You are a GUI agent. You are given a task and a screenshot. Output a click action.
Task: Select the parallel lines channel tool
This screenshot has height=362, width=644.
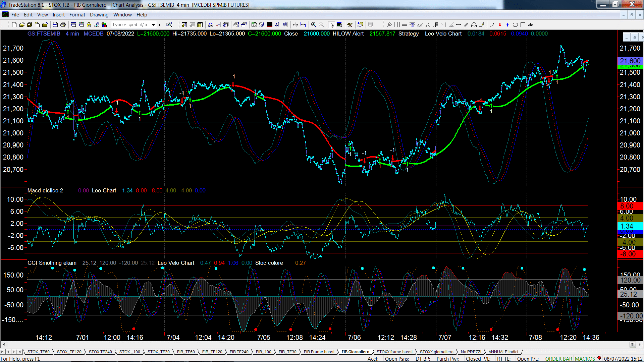466,25
